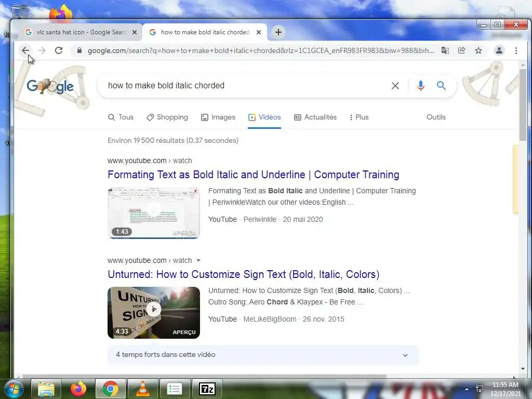Click the Chrome taskbar icon
The height and width of the screenshot is (399, 532).
click(x=111, y=389)
